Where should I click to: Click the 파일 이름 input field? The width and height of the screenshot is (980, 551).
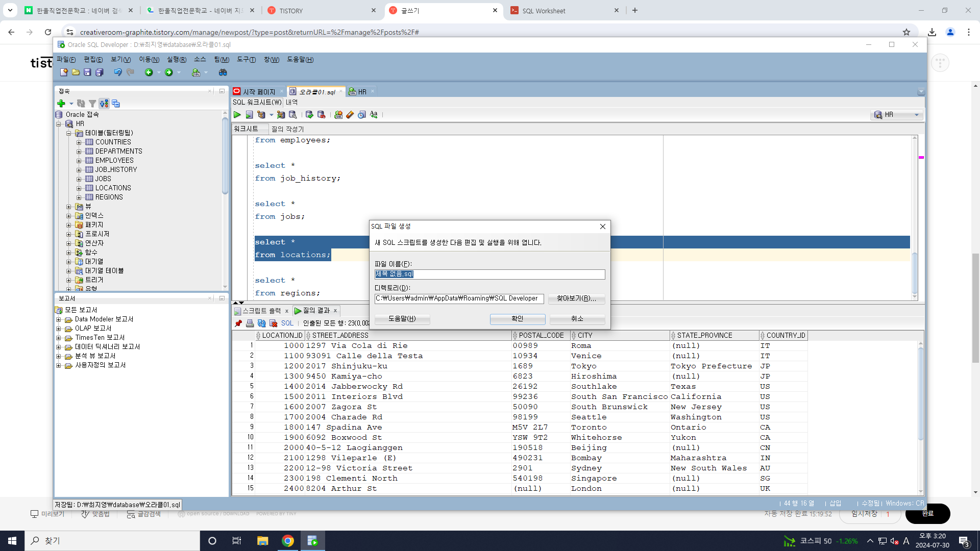coord(489,274)
